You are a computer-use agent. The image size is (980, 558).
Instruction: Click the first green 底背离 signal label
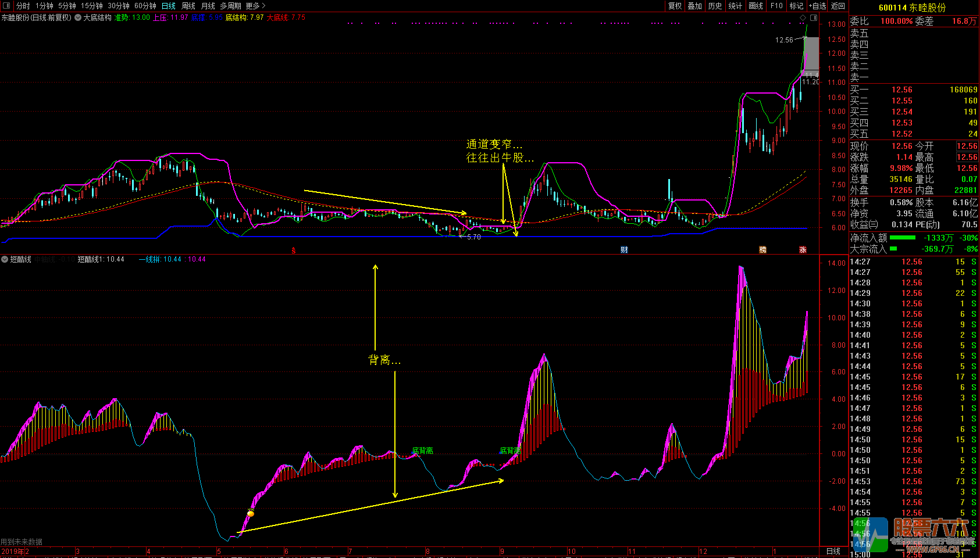click(x=422, y=450)
